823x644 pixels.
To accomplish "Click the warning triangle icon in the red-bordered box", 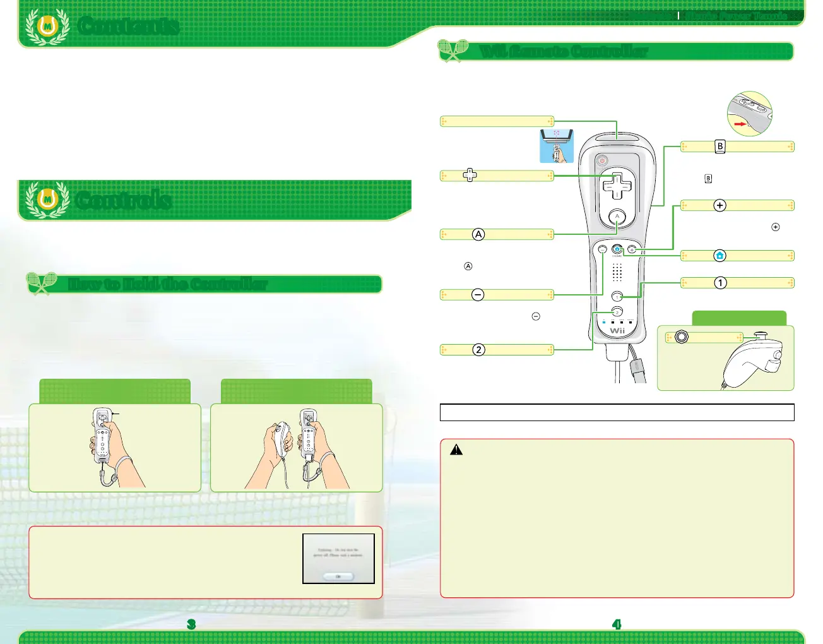I will [456, 450].
